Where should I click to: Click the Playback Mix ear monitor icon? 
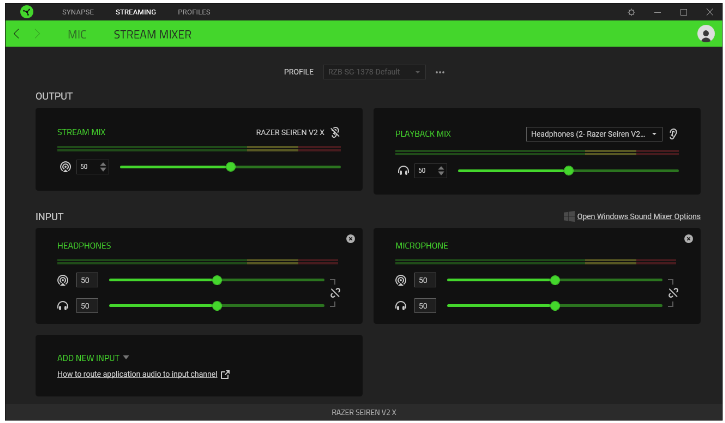click(x=674, y=134)
